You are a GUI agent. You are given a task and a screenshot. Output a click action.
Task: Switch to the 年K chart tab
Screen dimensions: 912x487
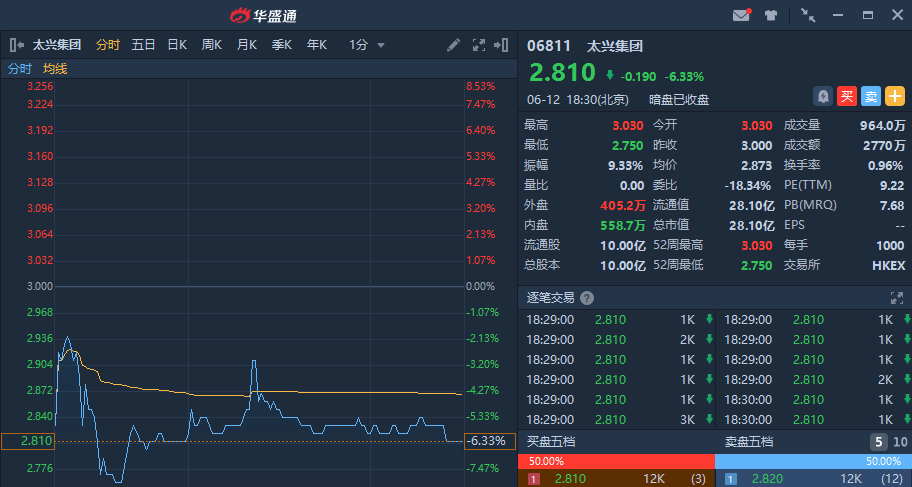tap(317, 45)
